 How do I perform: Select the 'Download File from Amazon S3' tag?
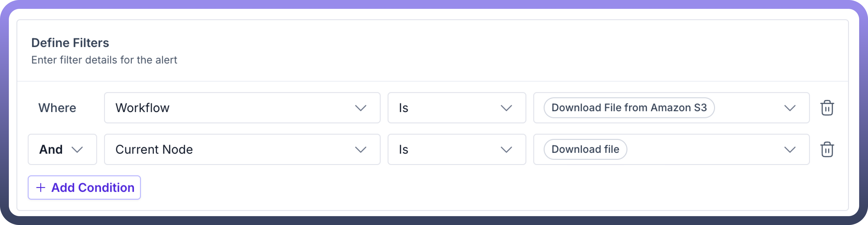629,108
